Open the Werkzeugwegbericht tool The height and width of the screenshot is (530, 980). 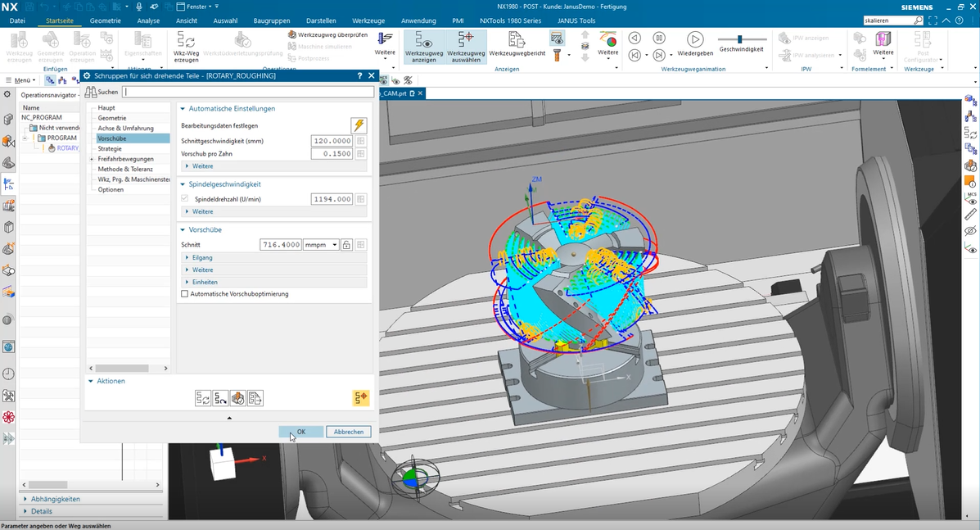tap(517, 40)
